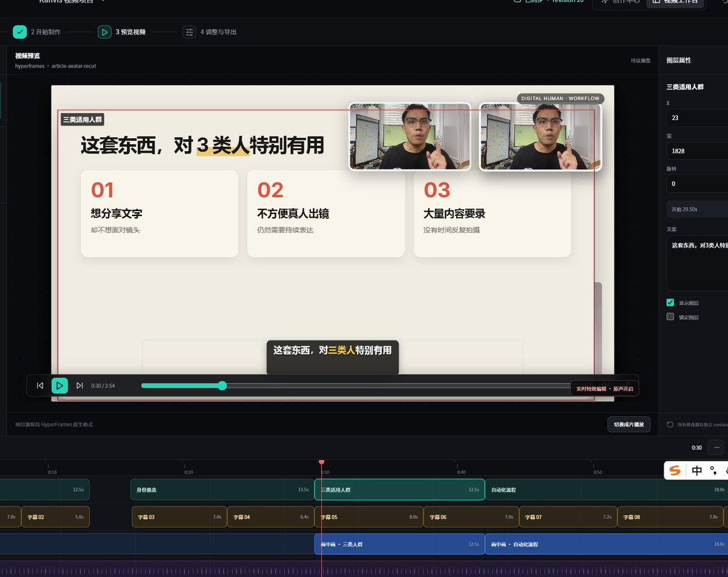Click the DIGITAL HUMAN · WORKFLOW badge
The width and height of the screenshot is (728, 577).
point(560,98)
